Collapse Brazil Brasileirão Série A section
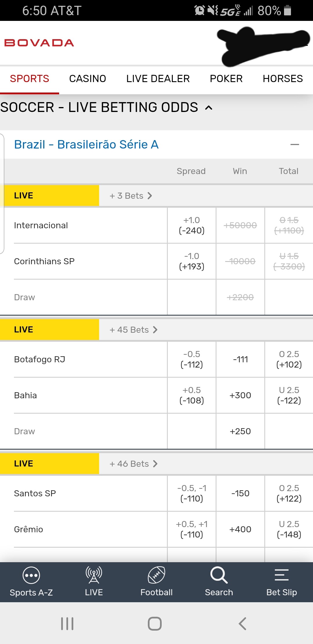This screenshot has width=313, height=644. [294, 144]
